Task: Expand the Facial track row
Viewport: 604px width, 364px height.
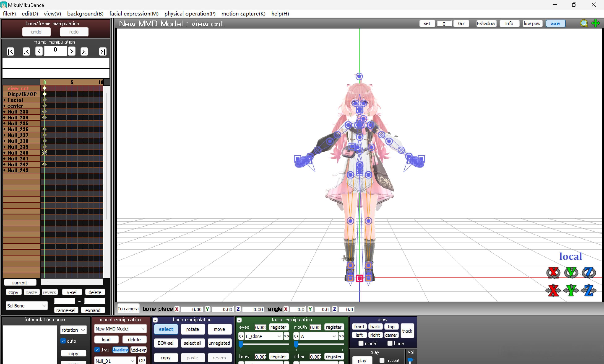Action: pos(4,100)
